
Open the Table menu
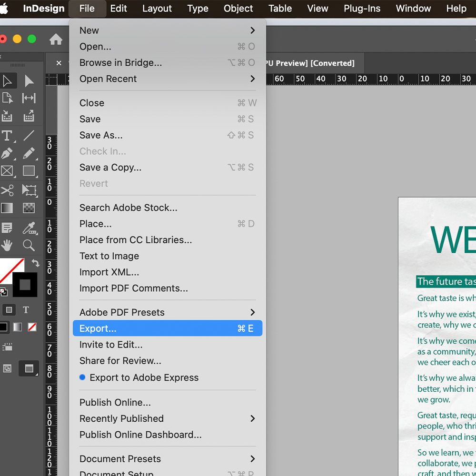point(280,9)
